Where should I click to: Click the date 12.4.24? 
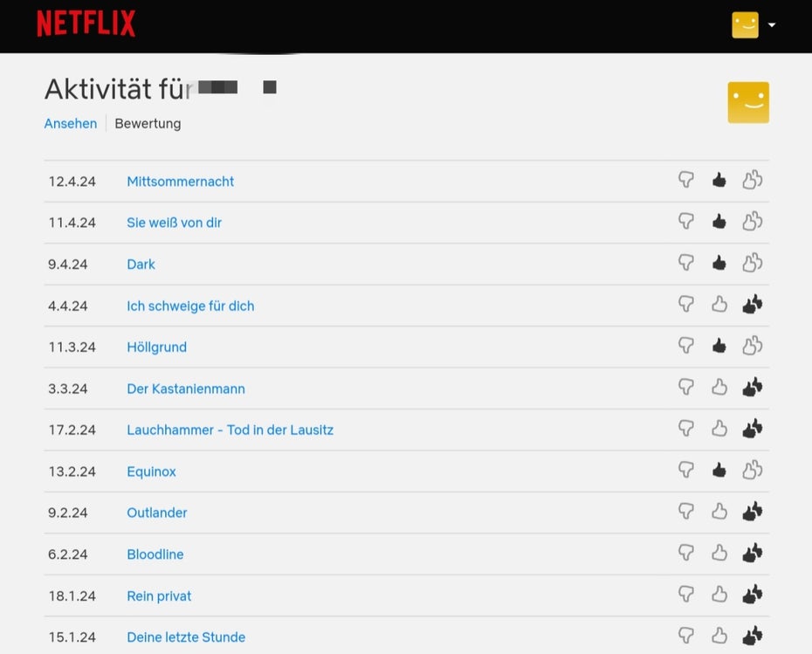[72, 182]
